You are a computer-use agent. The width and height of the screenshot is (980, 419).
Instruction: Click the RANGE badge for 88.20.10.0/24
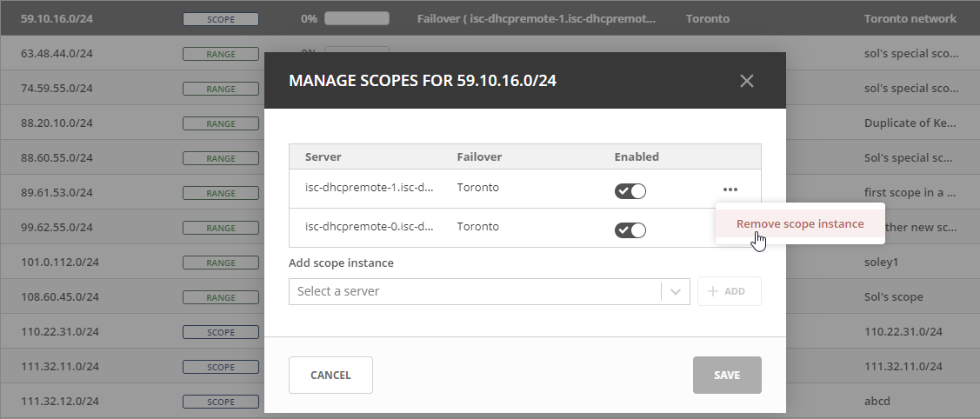[221, 123]
